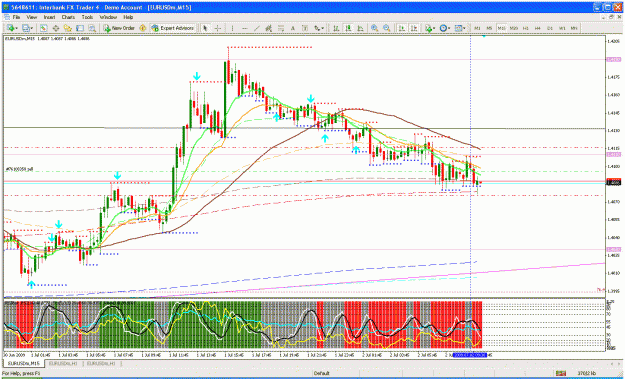Switch timeframe to M5
The width and height of the screenshot is (625, 379).
(489, 28)
